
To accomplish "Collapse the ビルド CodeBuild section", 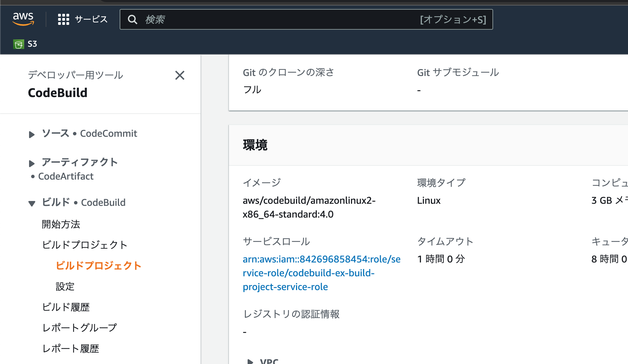I will (x=31, y=203).
